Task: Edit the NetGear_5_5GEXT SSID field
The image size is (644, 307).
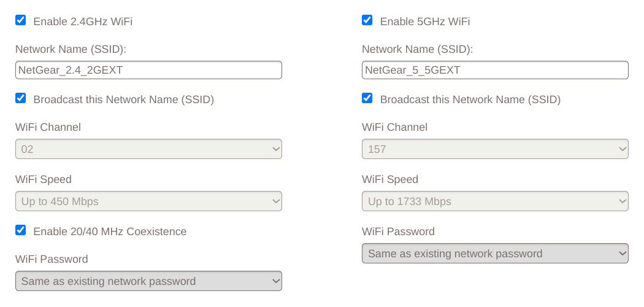Action: (x=495, y=70)
